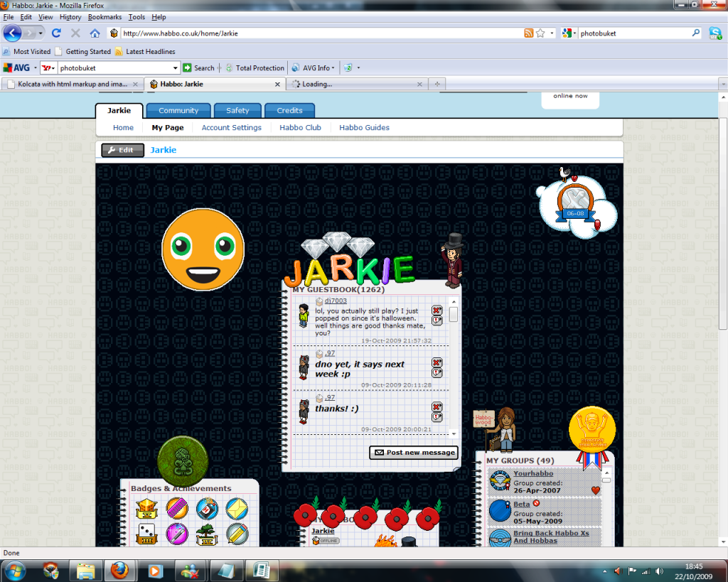This screenshot has width=728, height=582.
Task: Bookmark page with the star icon
Action: pos(540,33)
